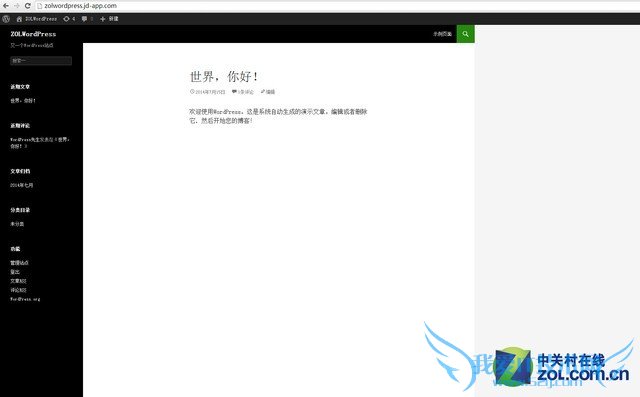Screen dimensions: 640x397
Task: Open the 世界，你好！ post title
Action: pos(224,76)
